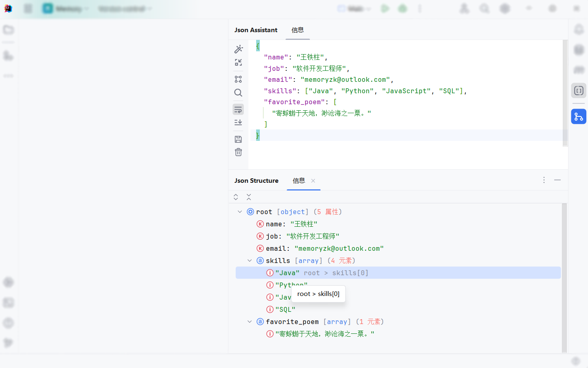Viewport: 588px width, 368px height.
Task: Click the scroll to end icon
Action: [239, 123]
